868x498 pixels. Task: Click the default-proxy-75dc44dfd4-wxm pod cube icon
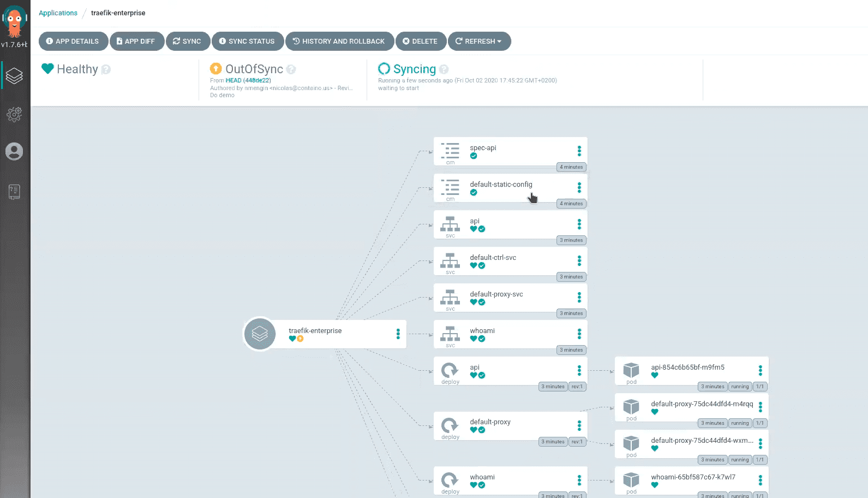point(631,443)
